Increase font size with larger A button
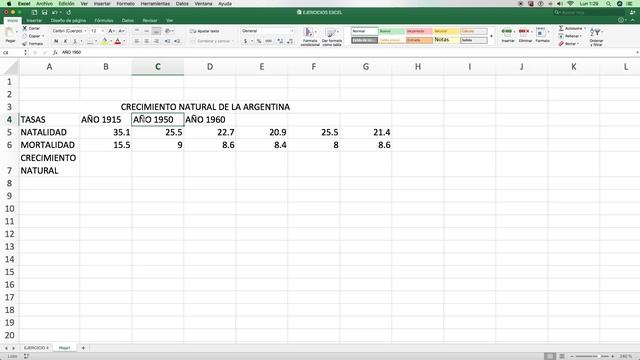 pyautogui.click(x=111, y=31)
